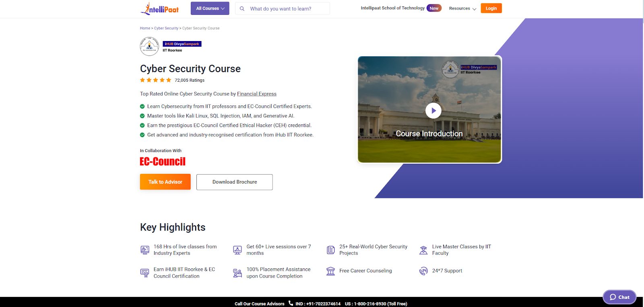Click '100% Placement Assistance' text
644x307 pixels.
[279, 273]
